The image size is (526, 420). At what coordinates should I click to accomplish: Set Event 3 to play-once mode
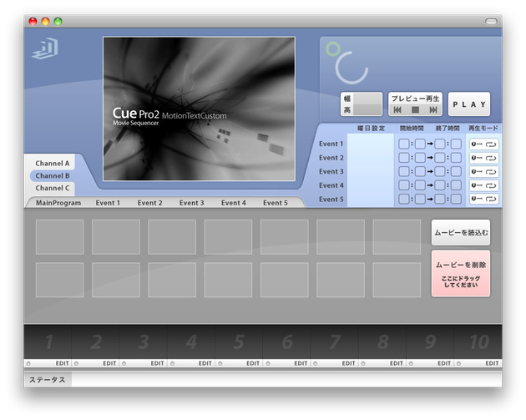click(477, 172)
